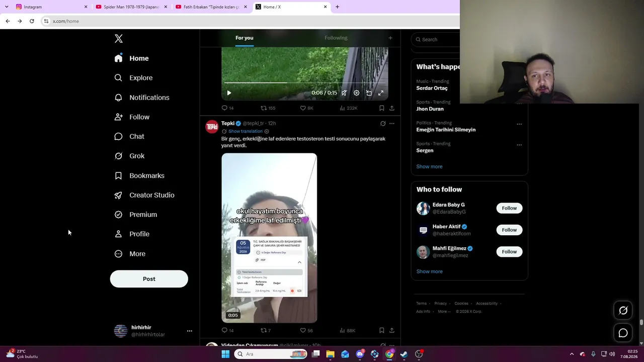Open the floating chat messages button
This screenshot has width=644, height=362.
(623, 333)
